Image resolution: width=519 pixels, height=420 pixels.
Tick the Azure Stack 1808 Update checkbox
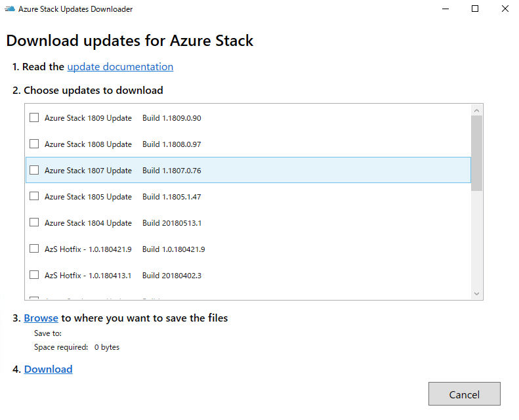click(34, 144)
